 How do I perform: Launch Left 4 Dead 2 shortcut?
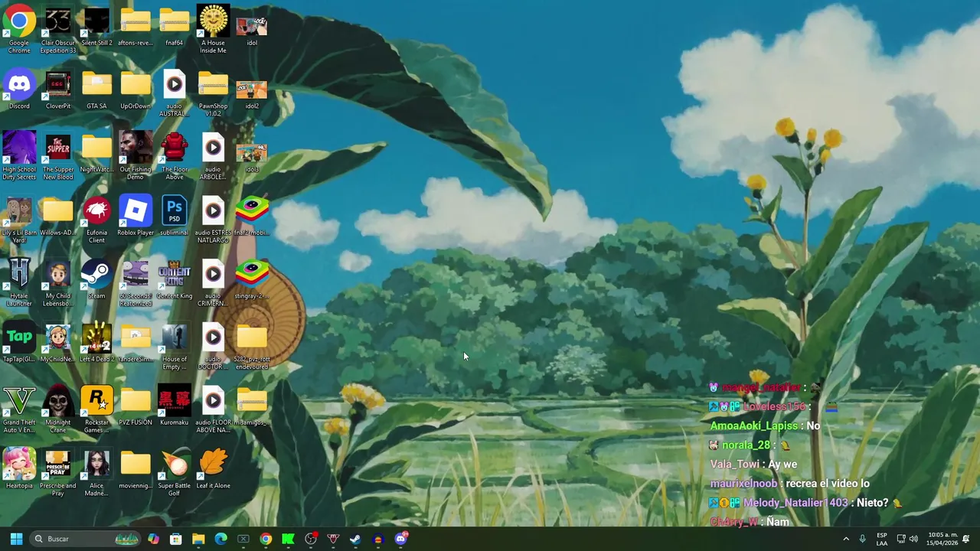click(x=96, y=343)
